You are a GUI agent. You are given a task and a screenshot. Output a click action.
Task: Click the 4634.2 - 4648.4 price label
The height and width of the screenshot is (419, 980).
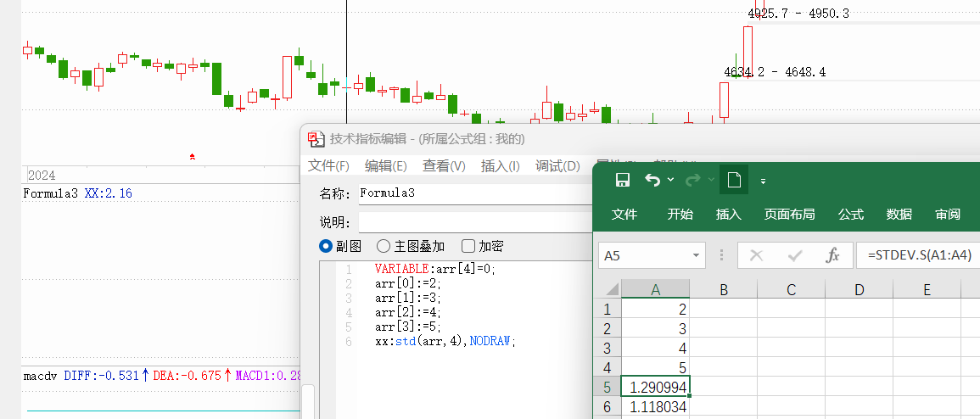[x=775, y=72]
